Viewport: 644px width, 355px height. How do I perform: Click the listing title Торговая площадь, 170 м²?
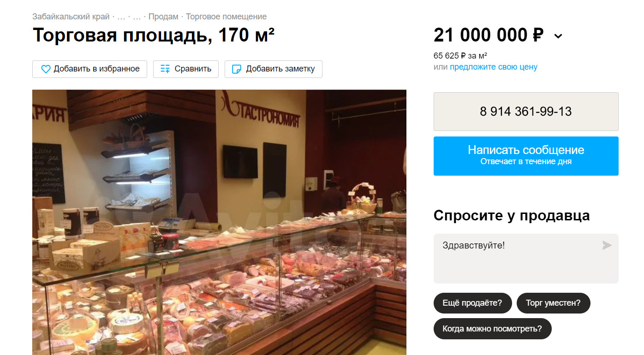154,35
